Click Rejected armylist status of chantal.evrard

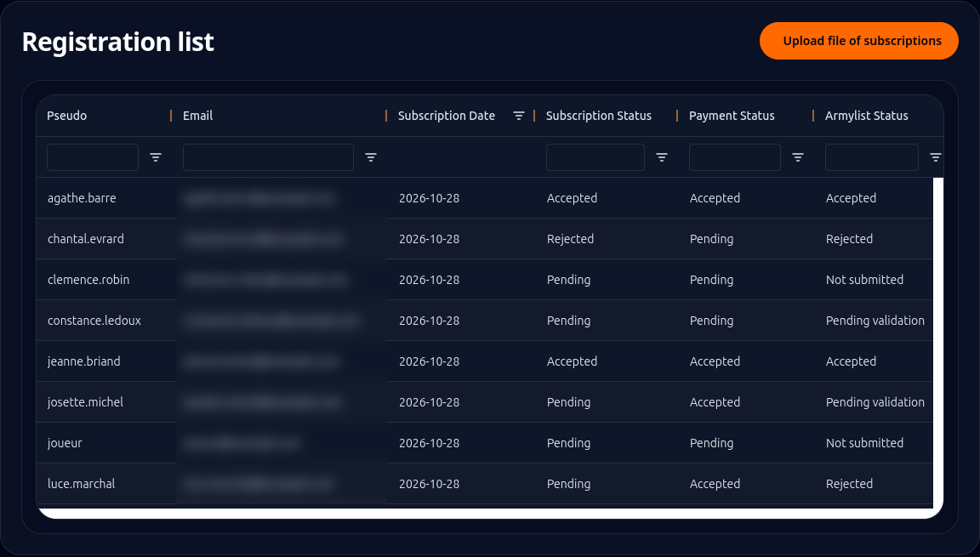(849, 239)
